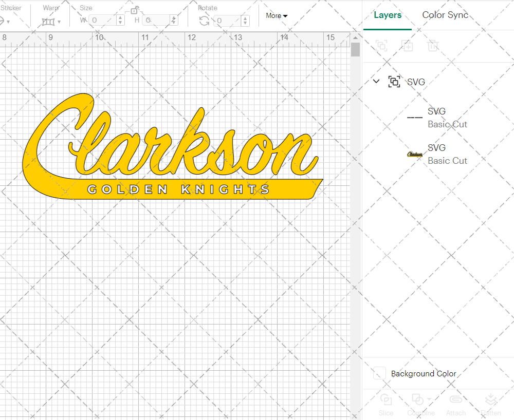Click the dashed-line layer thumbnail

tap(414, 117)
